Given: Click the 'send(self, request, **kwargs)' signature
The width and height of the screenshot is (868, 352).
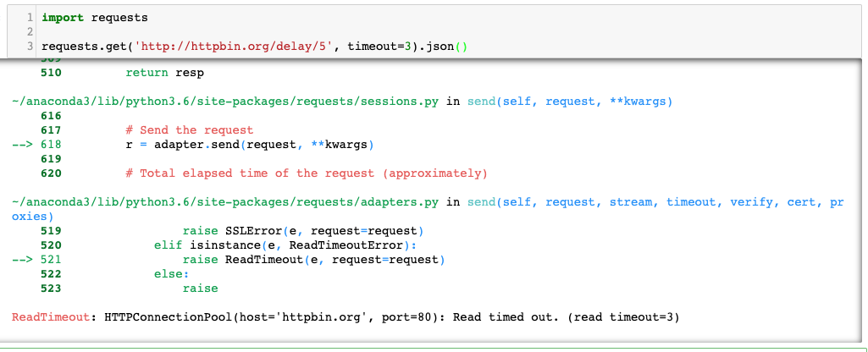Looking at the screenshot, I should coord(570,102).
